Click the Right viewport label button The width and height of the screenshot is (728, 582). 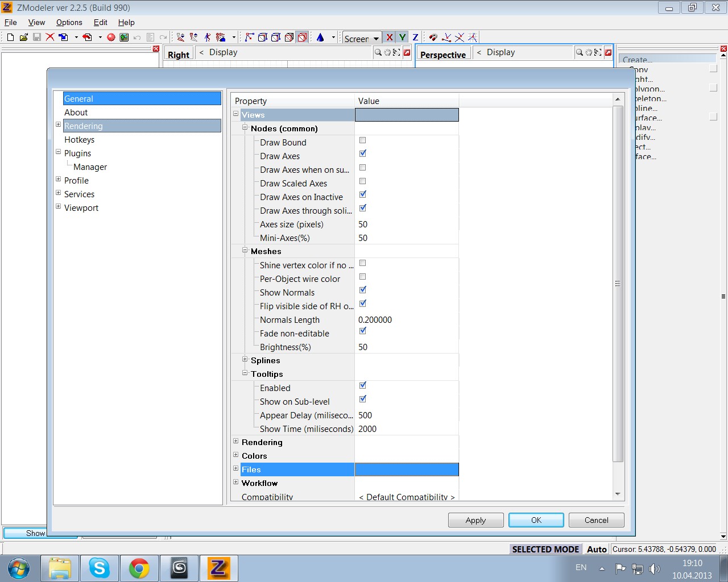179,55
